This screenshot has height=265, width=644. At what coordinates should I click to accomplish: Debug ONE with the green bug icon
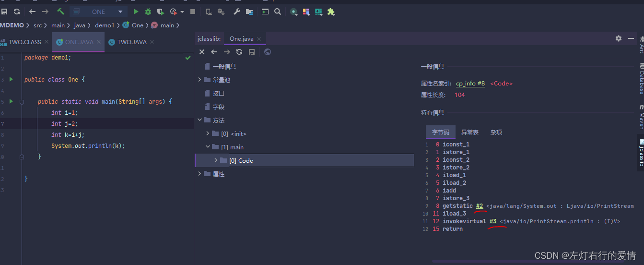(148, 12)
